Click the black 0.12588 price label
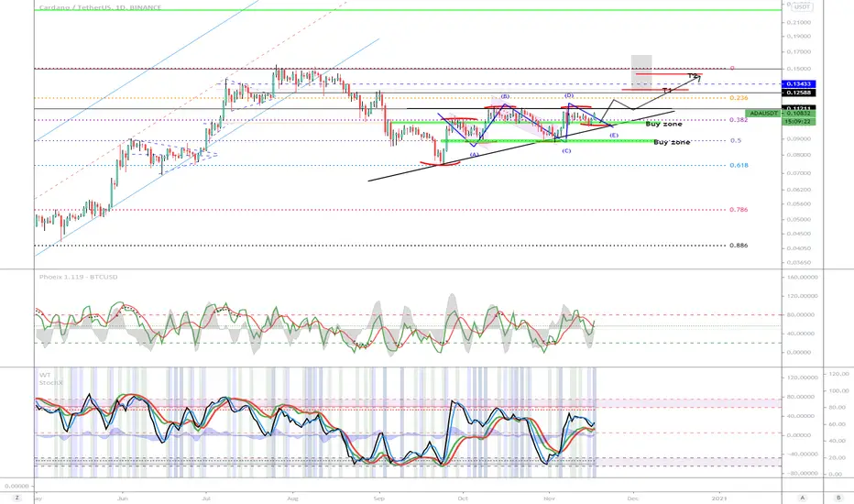Image resolution: width=854 pixels, height=504 pixels. [x=798, y=93]
